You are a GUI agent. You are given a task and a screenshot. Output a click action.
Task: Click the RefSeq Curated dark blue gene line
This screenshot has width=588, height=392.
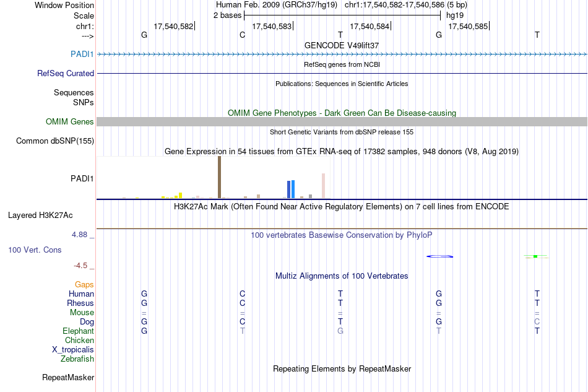pyautogui.click(x=342, y=73)
